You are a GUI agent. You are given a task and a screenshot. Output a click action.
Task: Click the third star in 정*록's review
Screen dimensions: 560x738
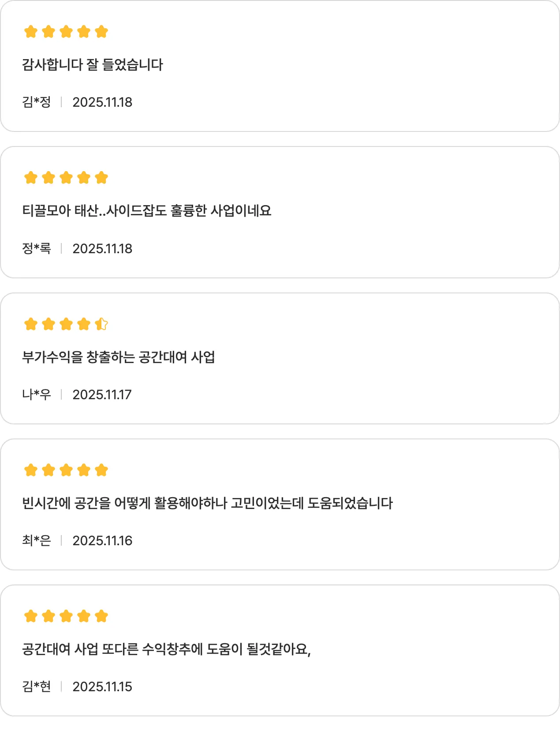click(66, 178)
